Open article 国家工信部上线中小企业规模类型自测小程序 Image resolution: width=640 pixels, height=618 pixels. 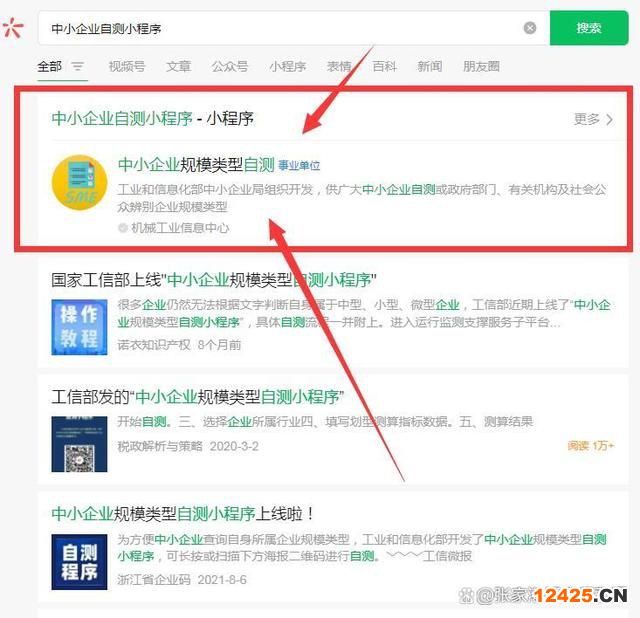(214, 280)
